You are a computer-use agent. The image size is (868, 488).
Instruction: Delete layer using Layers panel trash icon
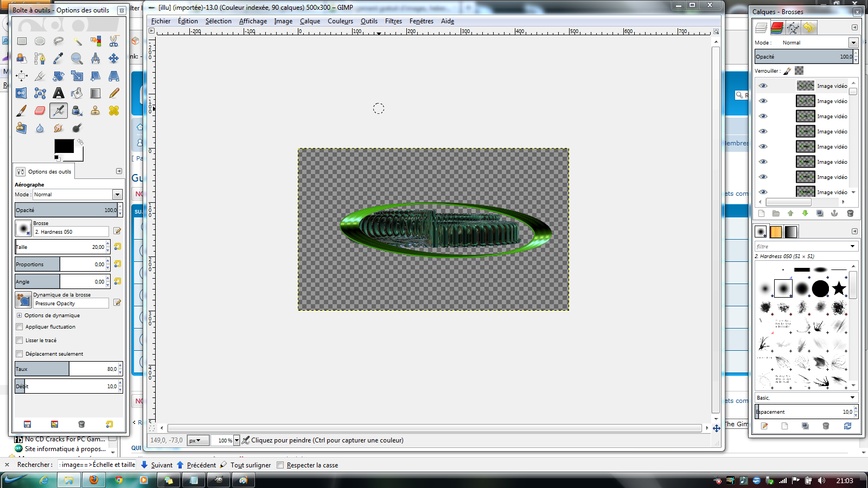pos(850,213)
